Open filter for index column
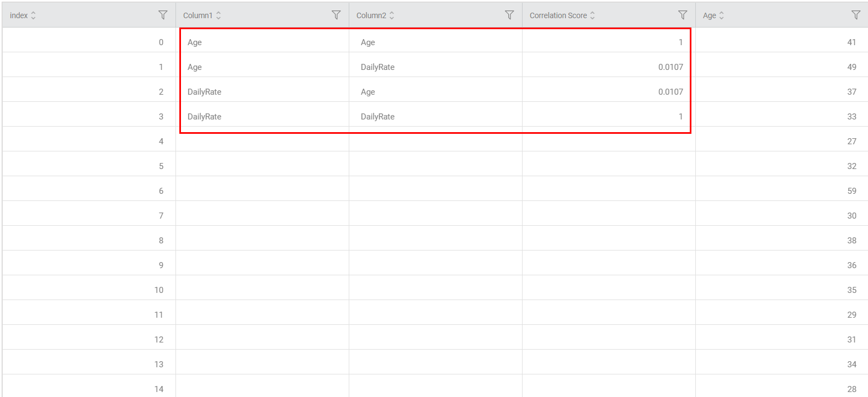Screen dimensions: 868x397 tap(163, 15)
